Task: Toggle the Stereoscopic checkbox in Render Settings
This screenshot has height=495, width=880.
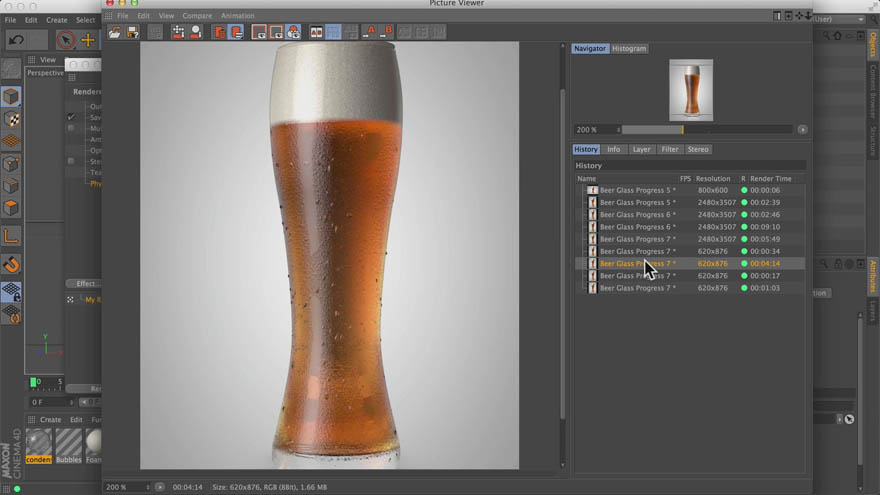Action: coord(71,162)
